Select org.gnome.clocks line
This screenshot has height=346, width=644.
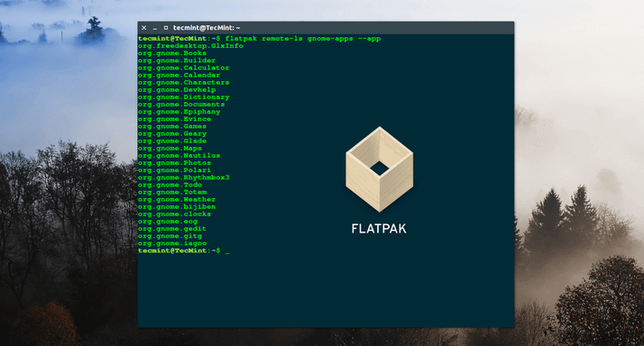pyautogui.click(x=175, y=214)
